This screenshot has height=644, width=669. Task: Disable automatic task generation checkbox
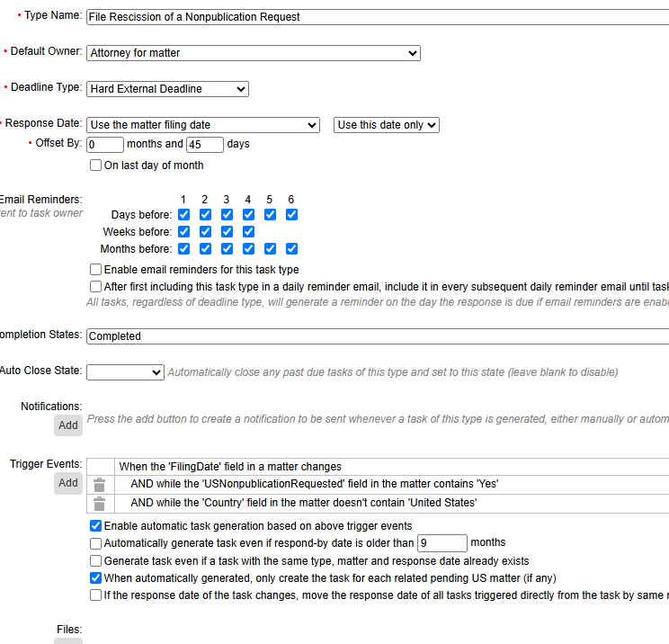[x=96, y=526]
